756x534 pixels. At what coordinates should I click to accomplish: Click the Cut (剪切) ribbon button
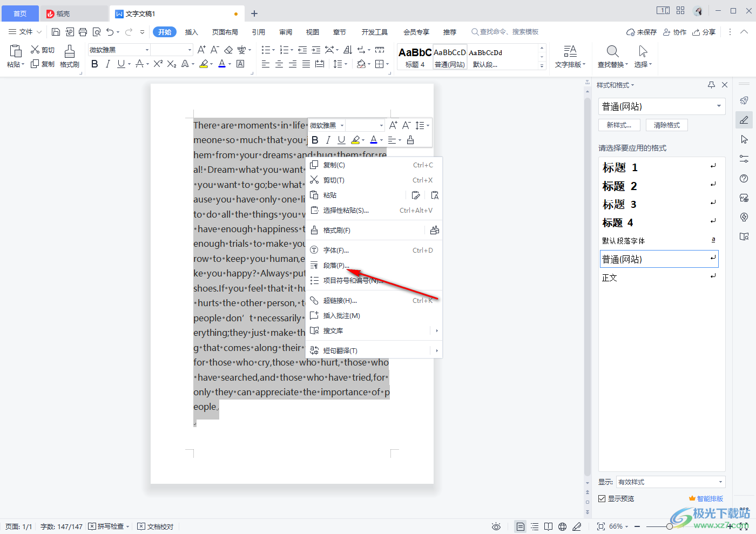point(43,50)
